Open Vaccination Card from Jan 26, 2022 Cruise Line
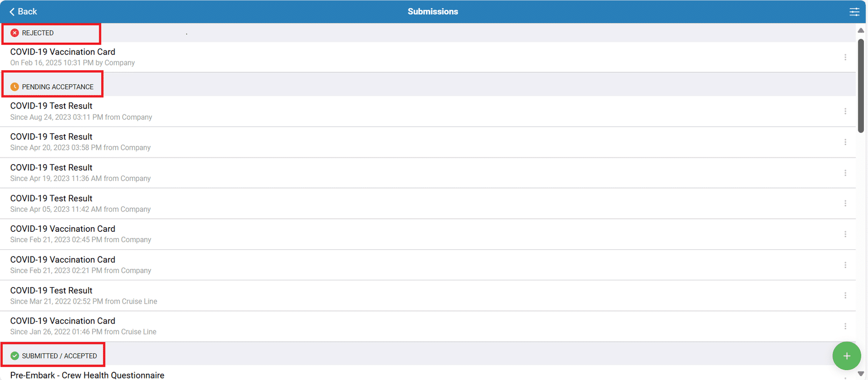This screenshot has width=868, height=380. 428,326
